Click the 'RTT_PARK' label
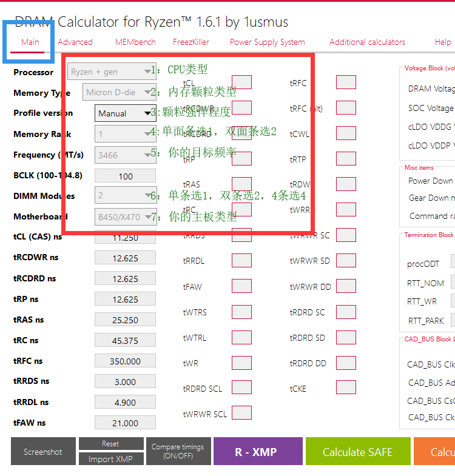The height and width of the screenshot is (476, 455). tap(425, 321)
